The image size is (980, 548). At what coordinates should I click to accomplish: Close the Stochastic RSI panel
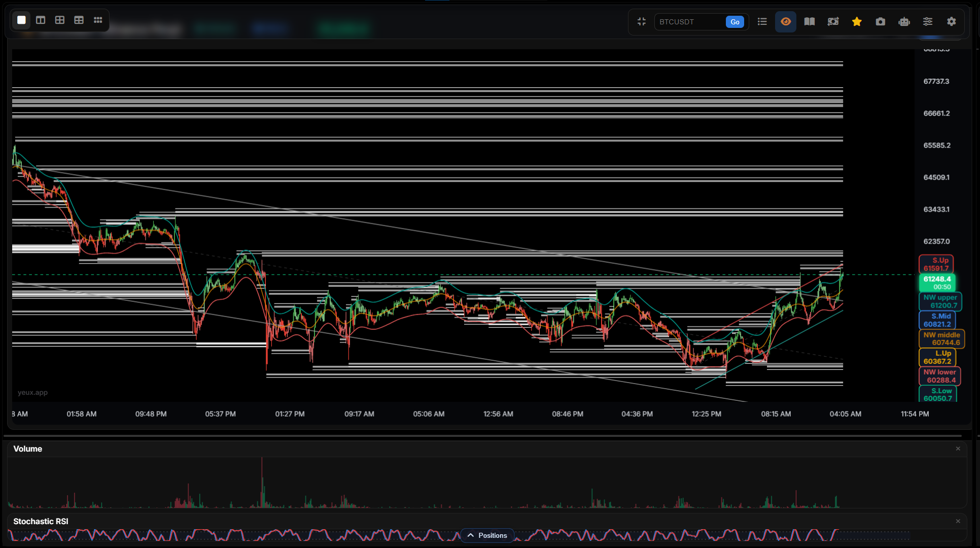click(x=958, y=521)
